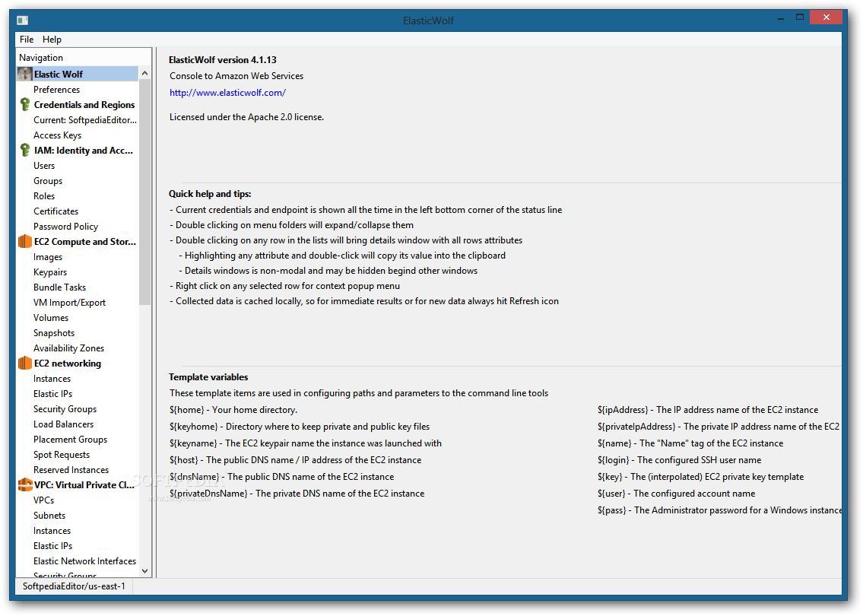863x616 pixels.
Task: Open the Help menu
Action: tap(52, 39)
